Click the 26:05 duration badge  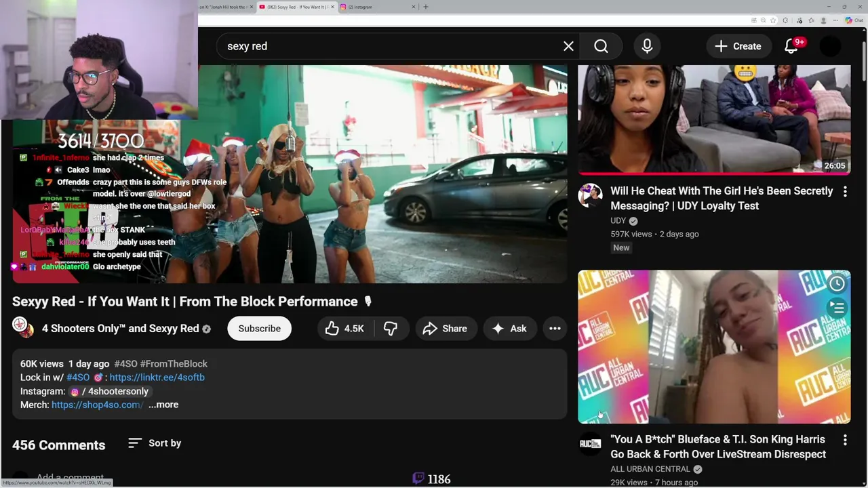(835, 165)
